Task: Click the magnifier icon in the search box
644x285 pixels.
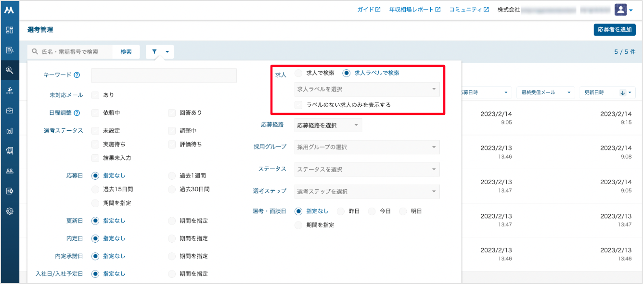Action: tap(35, 51)
